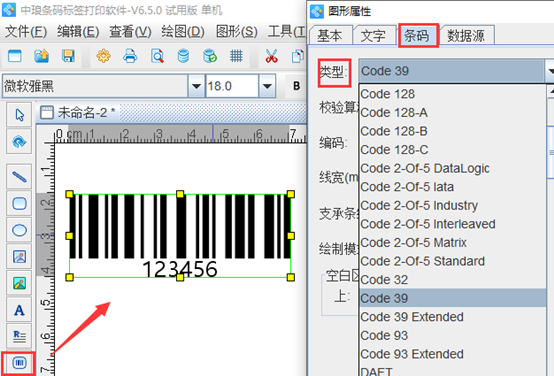This screenshot has height=376, width=554.
Task: Choose Code 2-Of-5 Interleaved option
Action: [452, 224]
